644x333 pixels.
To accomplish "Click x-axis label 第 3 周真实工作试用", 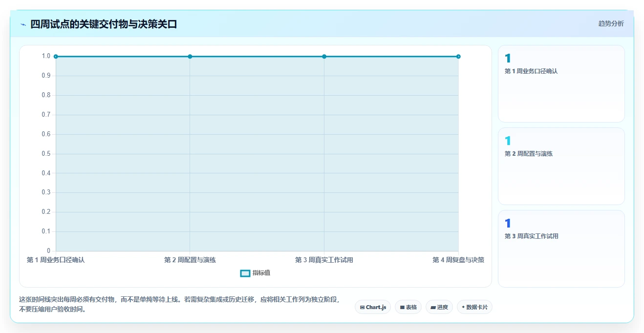I will (x=324, y=260).
